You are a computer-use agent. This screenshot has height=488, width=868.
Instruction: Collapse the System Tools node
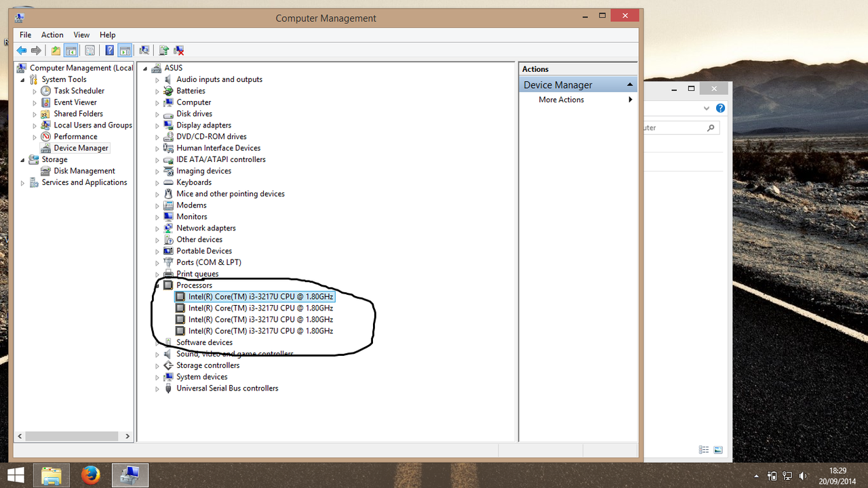click(22, 79)
